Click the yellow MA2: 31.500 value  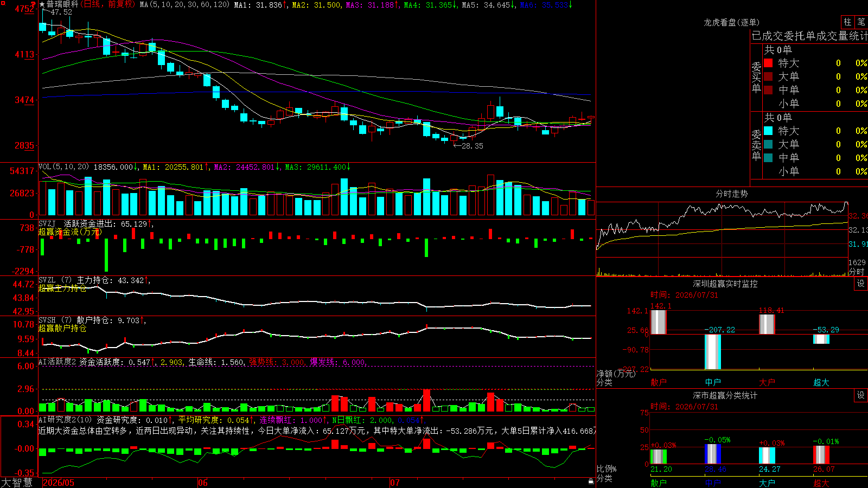coord(318,4)
